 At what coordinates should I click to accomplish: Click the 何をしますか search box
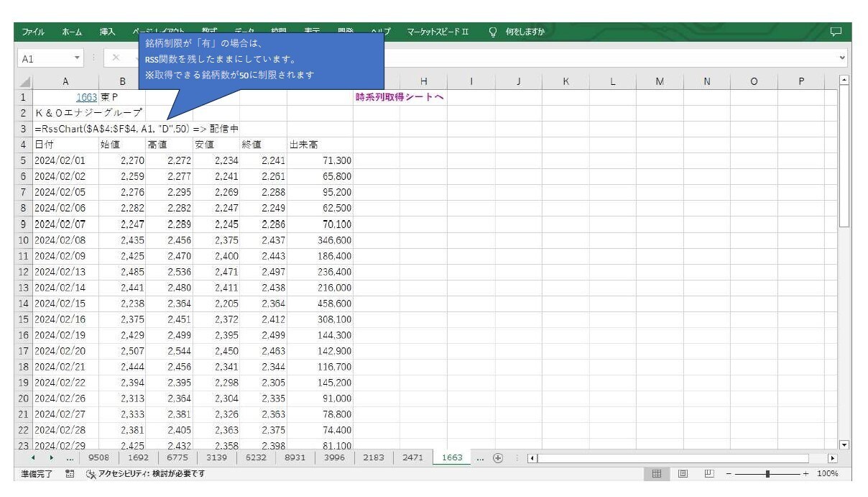click(525, 32)
